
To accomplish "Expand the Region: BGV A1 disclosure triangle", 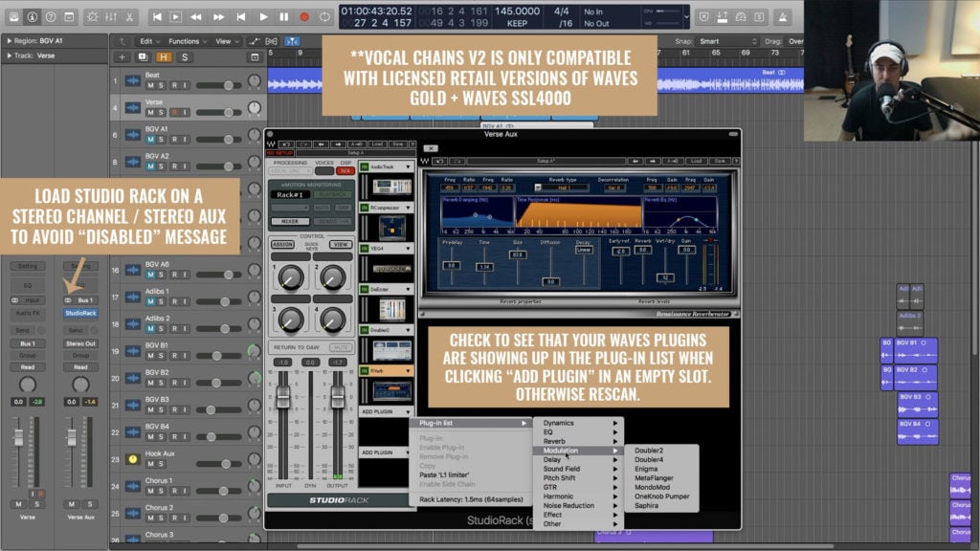I will click(10, 40).
